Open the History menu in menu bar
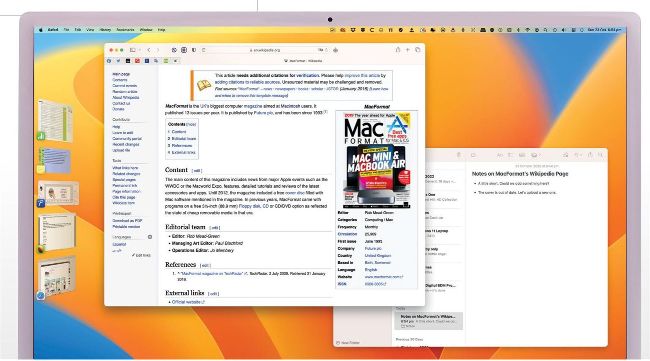The height and width of the screenshot is (361, 650). point(105,30)
